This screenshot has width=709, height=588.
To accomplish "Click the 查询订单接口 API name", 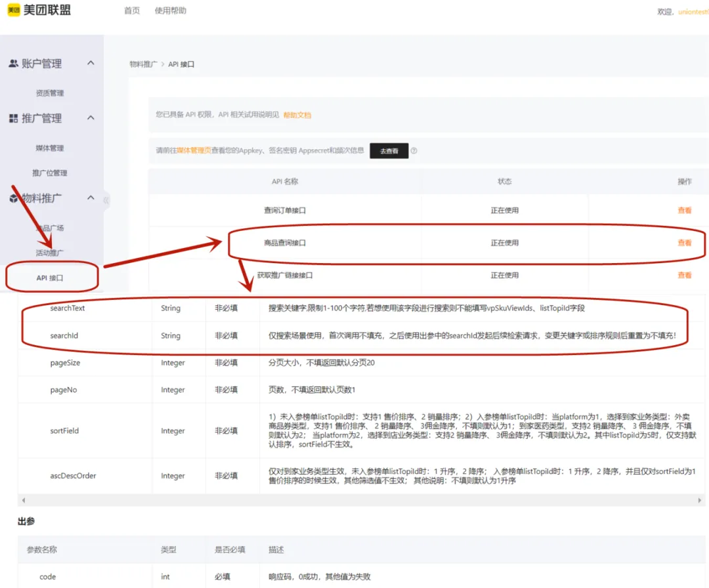I will [x=285, y=211].
